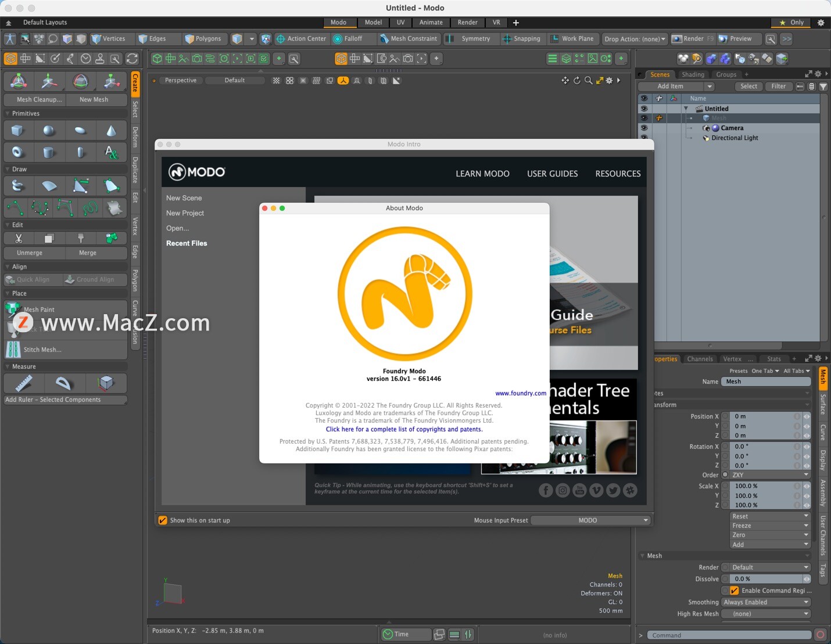Toggle the Only star button
The height and width of the screenshot is (644, 831).
pyautogui.click(x=791, y=23)
